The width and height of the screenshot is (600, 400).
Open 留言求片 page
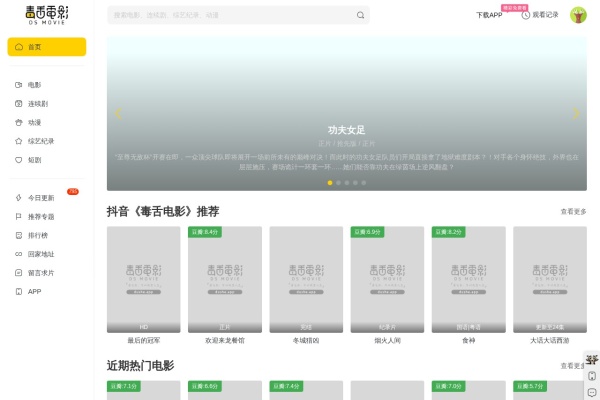(41, 273)
